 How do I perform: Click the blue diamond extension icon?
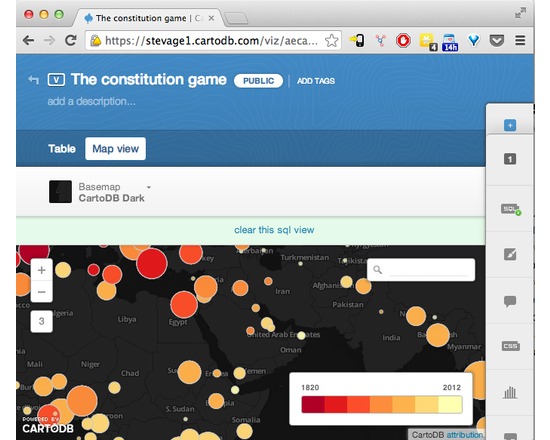474,41
